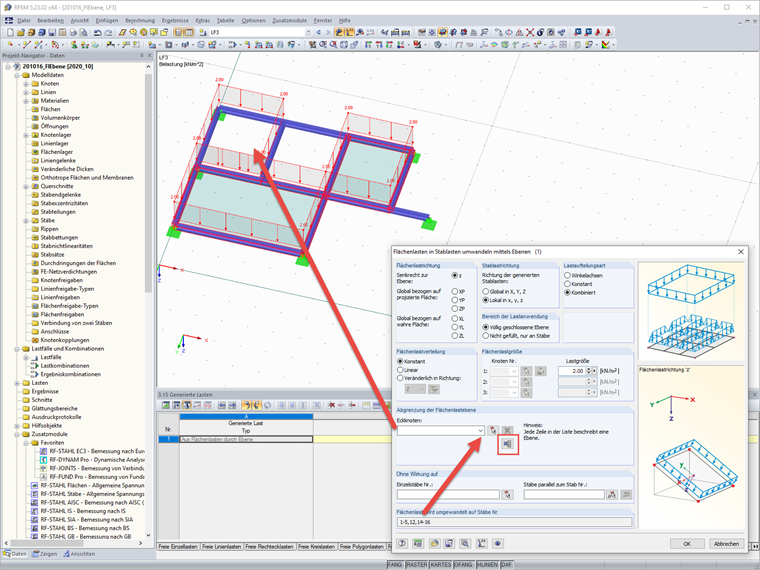This screenshot has height=570, width=760.
Task: Click the pick corner nodes icon beside Eckknoten
Action: 492,430
